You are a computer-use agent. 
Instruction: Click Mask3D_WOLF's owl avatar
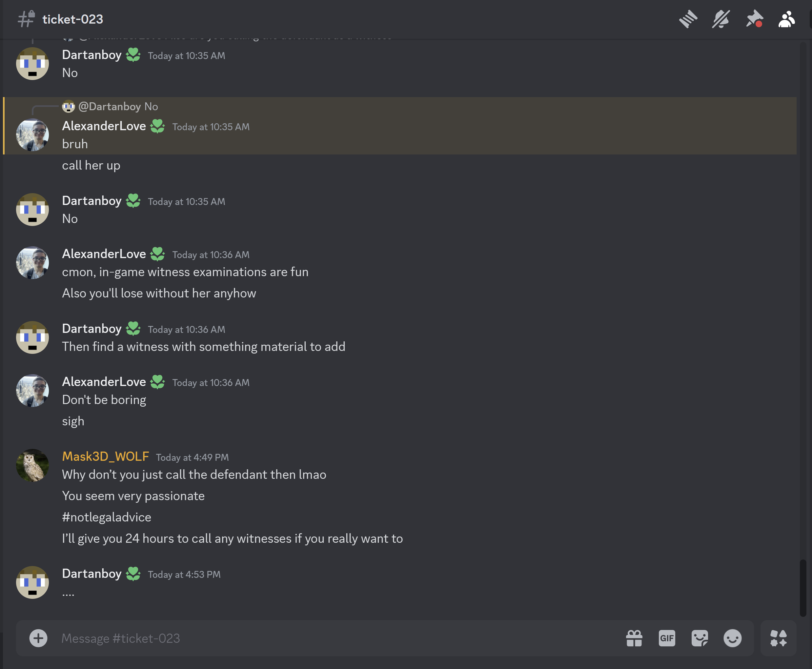point(32,465)
